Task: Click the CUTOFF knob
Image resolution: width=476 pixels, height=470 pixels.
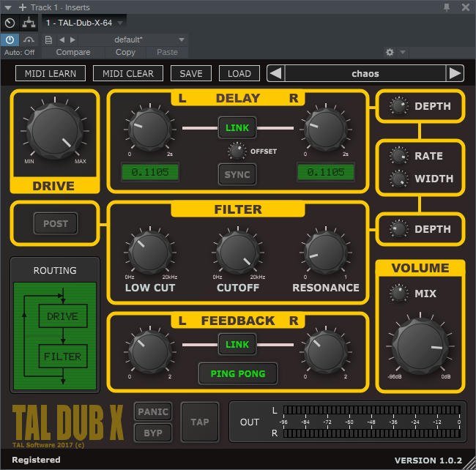Action: [x=238, y=252]
